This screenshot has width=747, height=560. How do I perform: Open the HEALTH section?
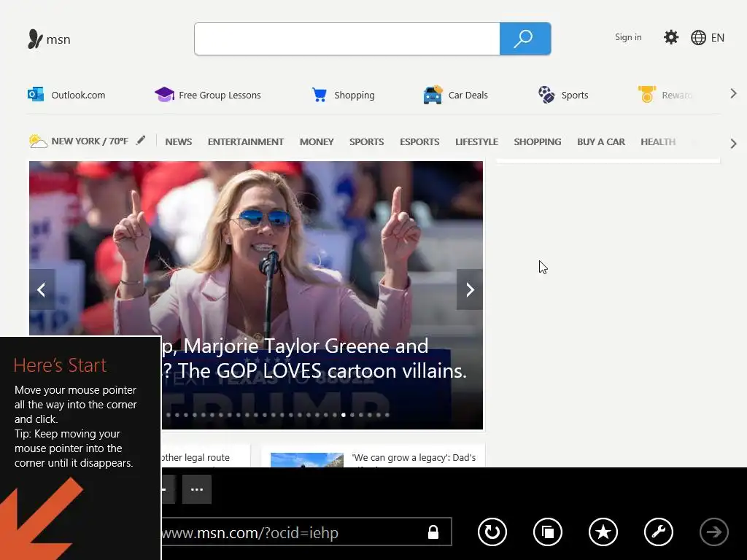(x=658, y=142)
